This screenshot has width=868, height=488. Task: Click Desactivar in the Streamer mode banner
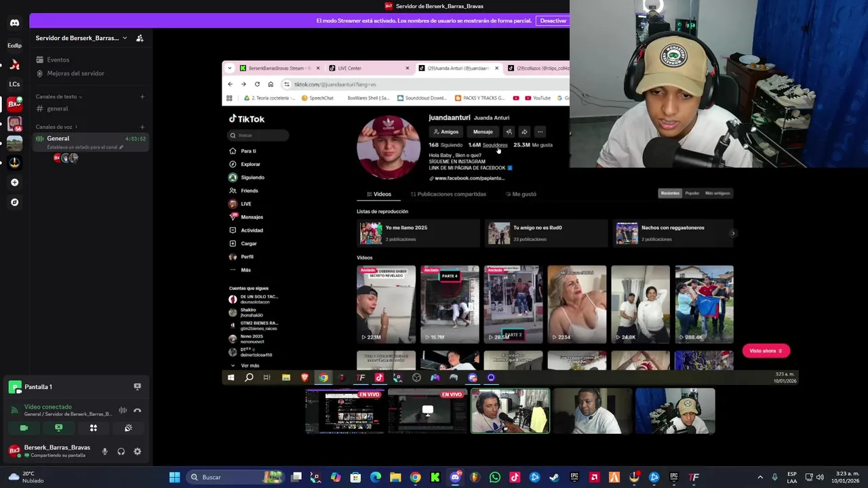click(553, 21)
